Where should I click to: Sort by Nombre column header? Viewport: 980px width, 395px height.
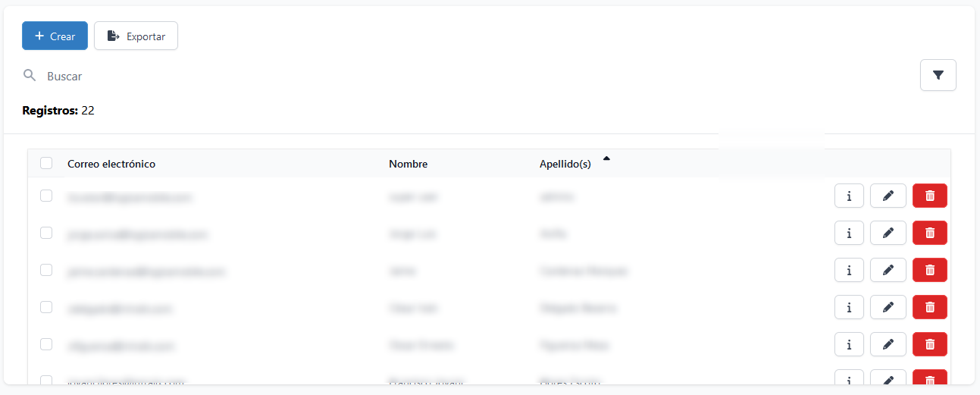click(x=408, y=164)
